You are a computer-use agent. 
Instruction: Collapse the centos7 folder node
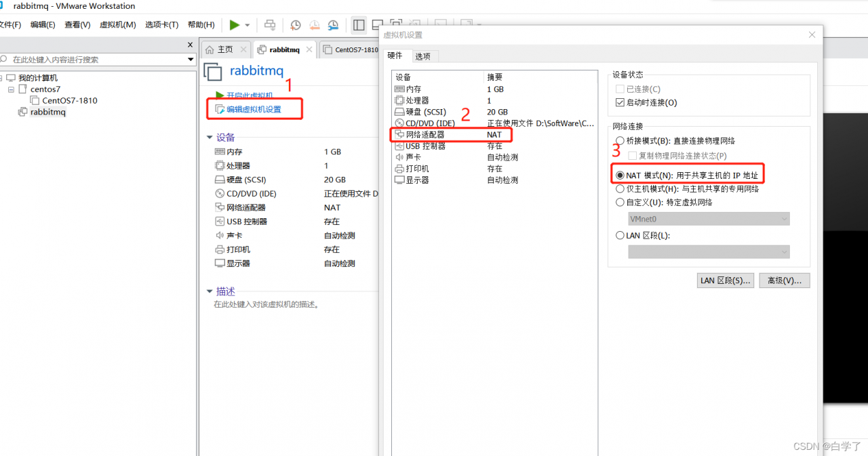12,89
